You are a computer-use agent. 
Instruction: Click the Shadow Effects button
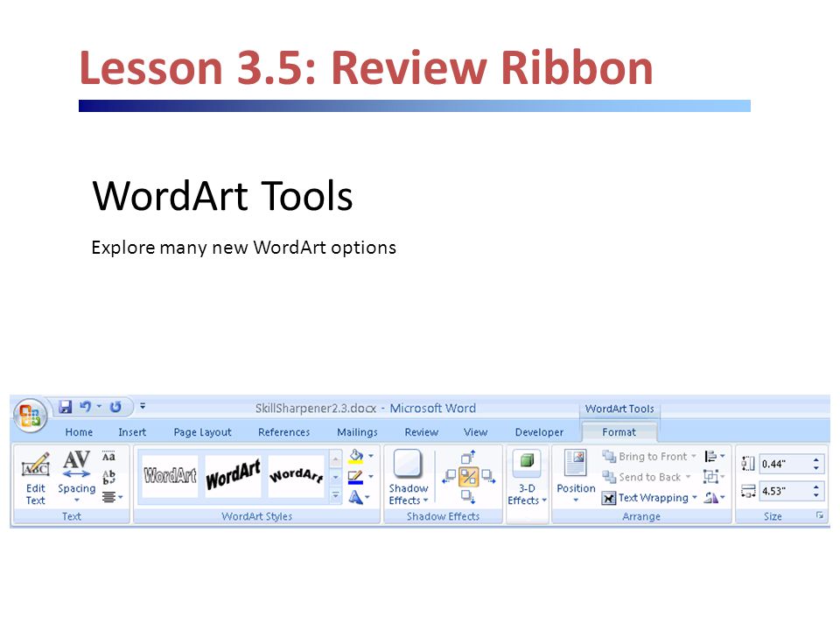[409, 478]
